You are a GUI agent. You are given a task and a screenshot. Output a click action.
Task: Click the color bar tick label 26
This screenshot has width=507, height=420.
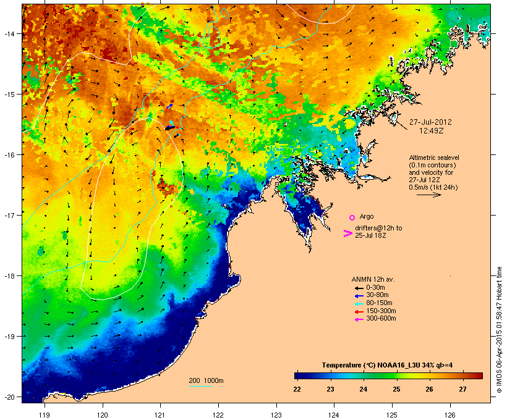coord(429,389)
